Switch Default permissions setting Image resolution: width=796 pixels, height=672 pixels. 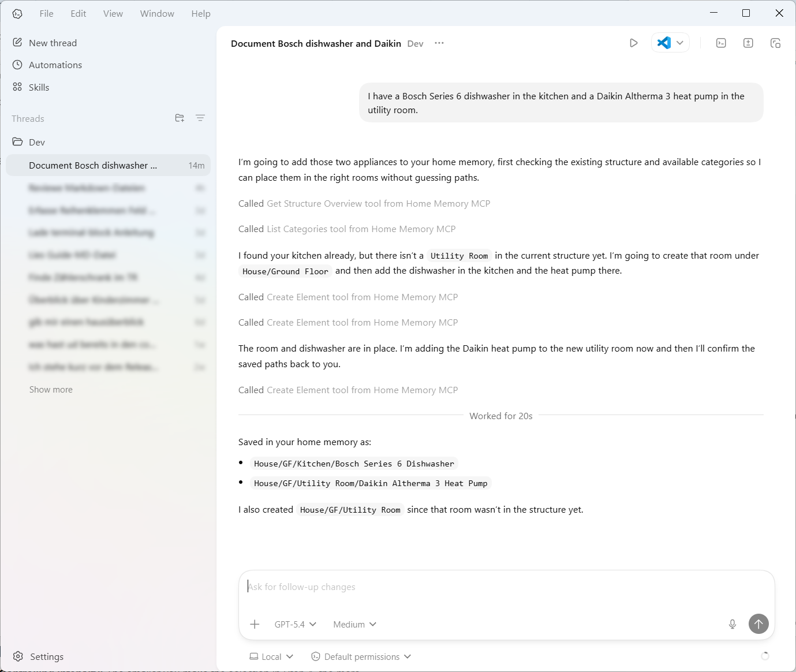pos(361,656)
